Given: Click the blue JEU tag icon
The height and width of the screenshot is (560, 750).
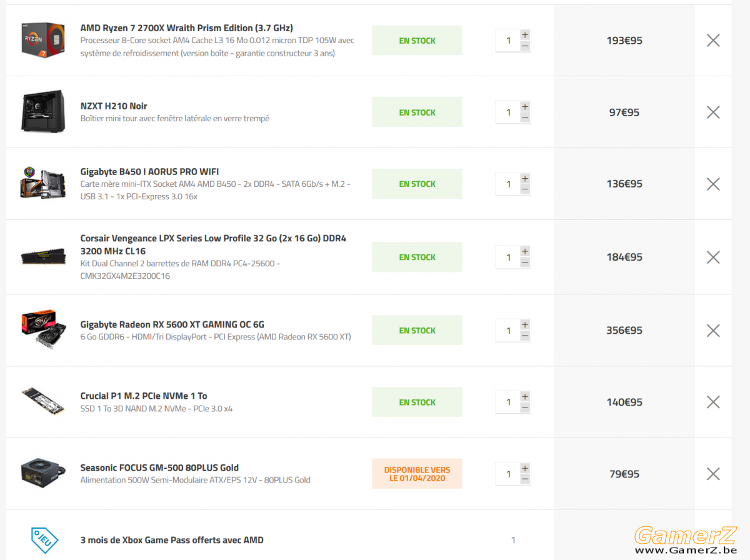Looking at the screenshot, I should pyautogui.click(x=44, y=540).
